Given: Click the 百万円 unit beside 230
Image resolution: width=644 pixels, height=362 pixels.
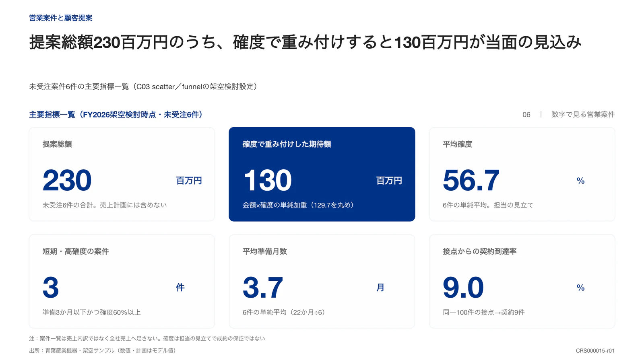Looking at the screenshot, I should tap(189, 181).
